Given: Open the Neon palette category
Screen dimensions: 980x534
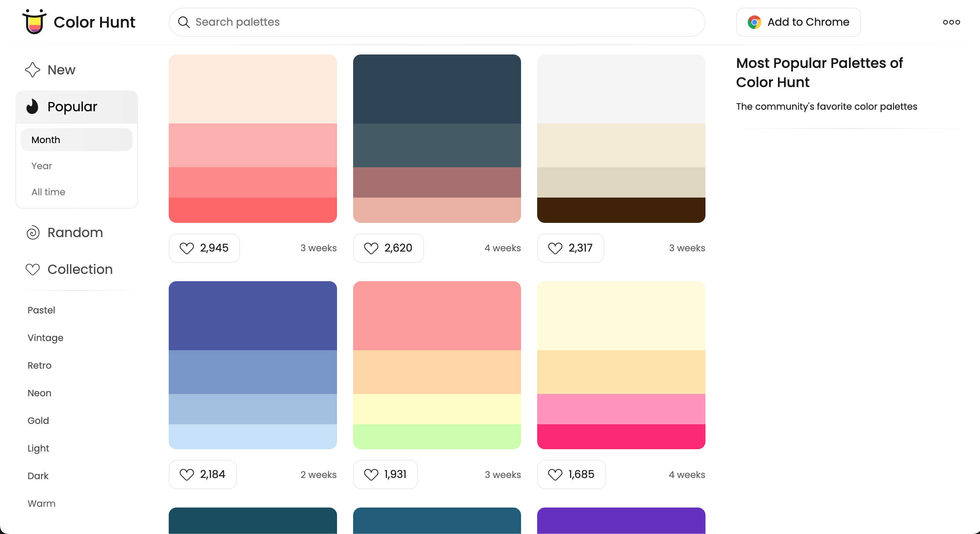Looking at the screenshot, I should pyautogui.click(x=39, y=393).
